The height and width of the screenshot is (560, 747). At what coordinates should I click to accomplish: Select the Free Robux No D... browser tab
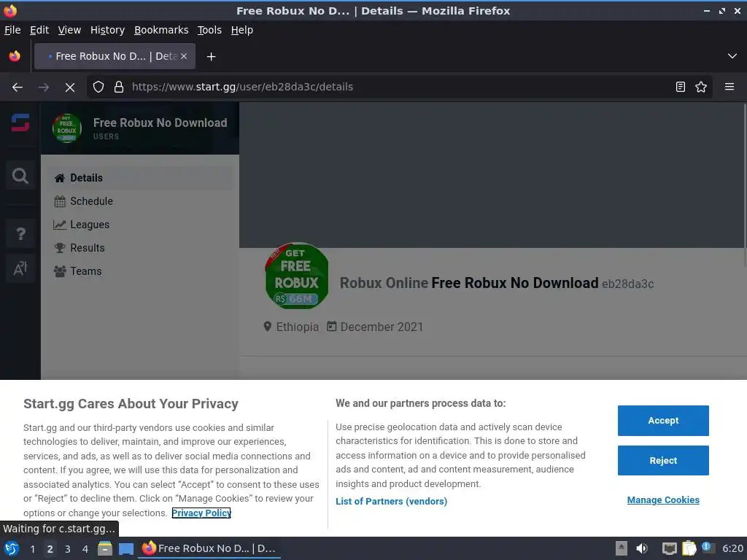[115, 56]
